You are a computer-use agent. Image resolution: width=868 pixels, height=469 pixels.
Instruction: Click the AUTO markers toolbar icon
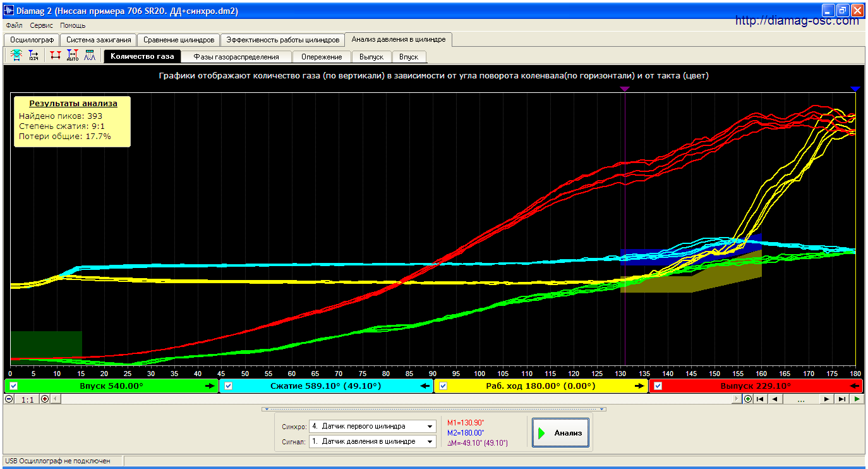[x=73, y=56]
